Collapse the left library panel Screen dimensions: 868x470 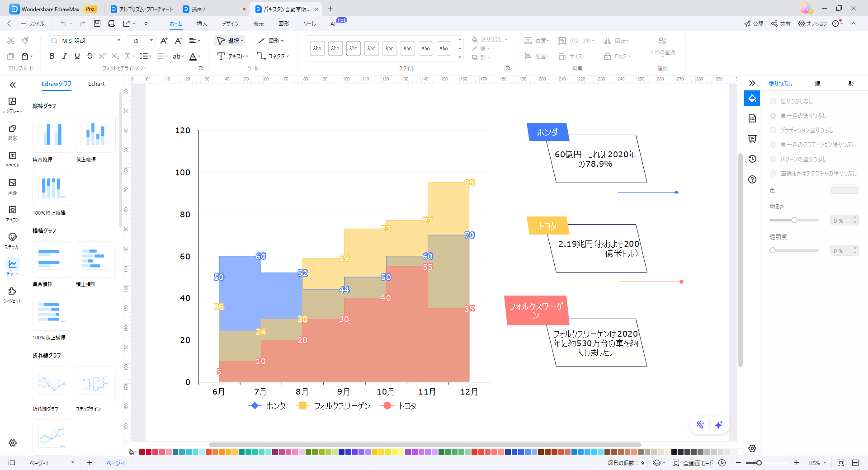tap(13, 85)
